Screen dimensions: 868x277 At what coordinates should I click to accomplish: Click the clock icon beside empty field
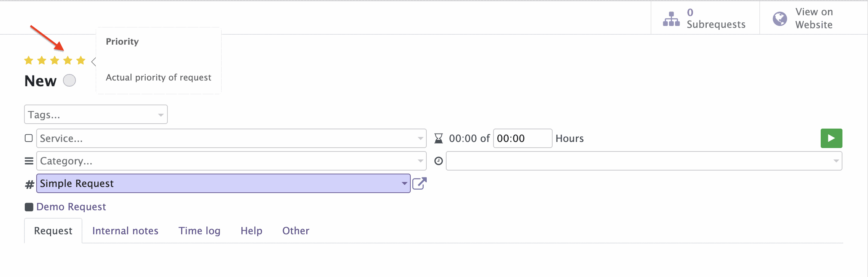[439, 161]
